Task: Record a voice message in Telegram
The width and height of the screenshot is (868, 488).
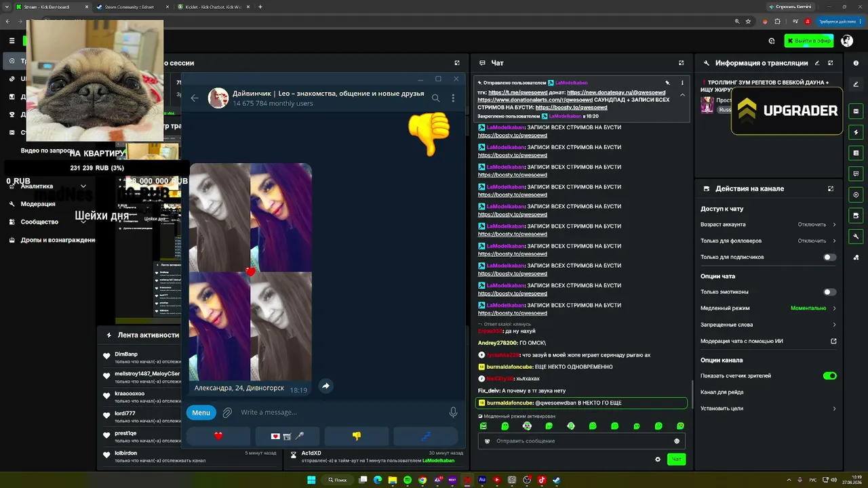Action: (453, 412)
